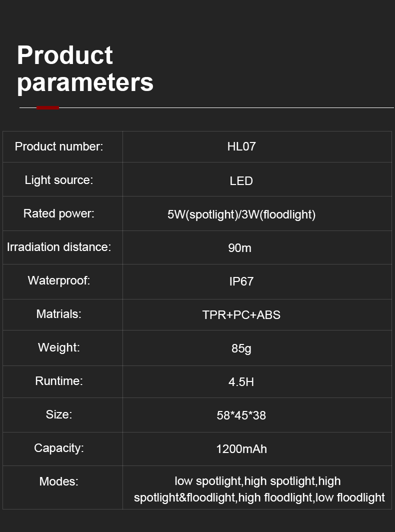The width and height of the screenshot is (395, 532).
Task: Click the 90m distance value
Action: click(239, 248)
